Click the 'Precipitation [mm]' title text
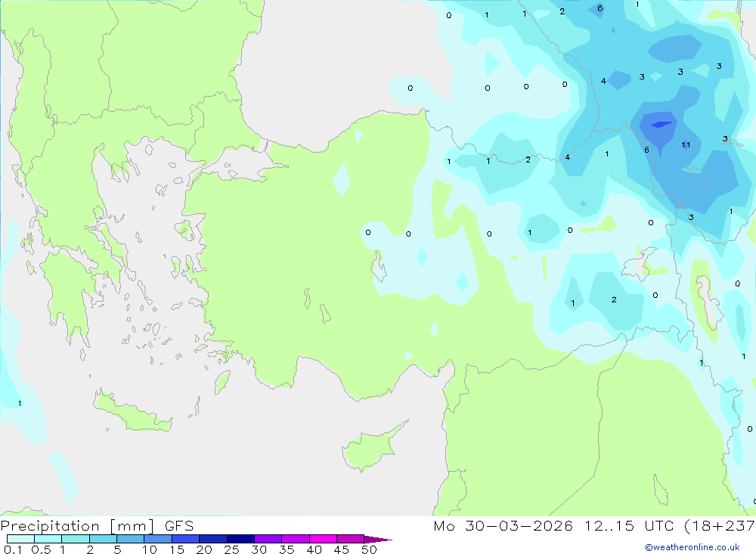756x554 pixels. (x=77, y=526)
